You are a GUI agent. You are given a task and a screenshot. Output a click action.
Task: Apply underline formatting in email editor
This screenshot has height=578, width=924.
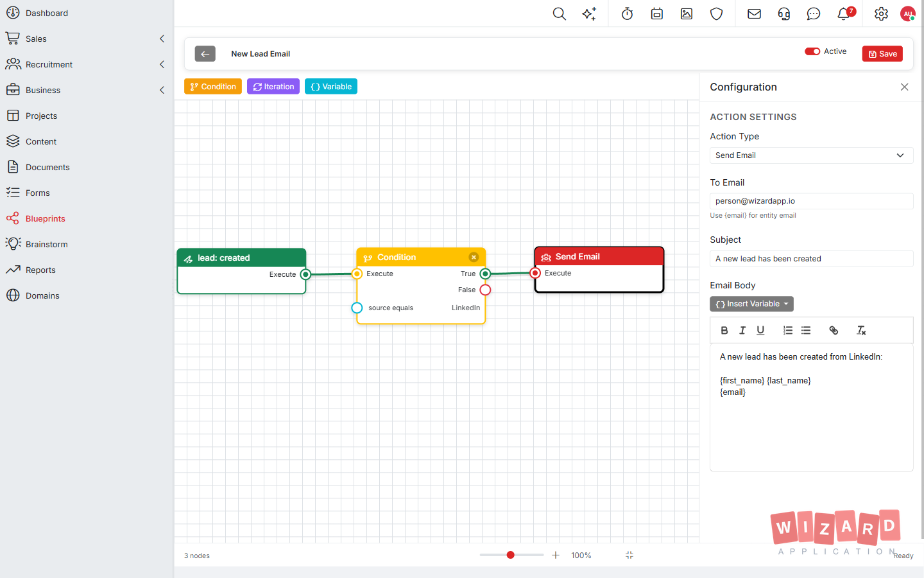pos(760,330)
